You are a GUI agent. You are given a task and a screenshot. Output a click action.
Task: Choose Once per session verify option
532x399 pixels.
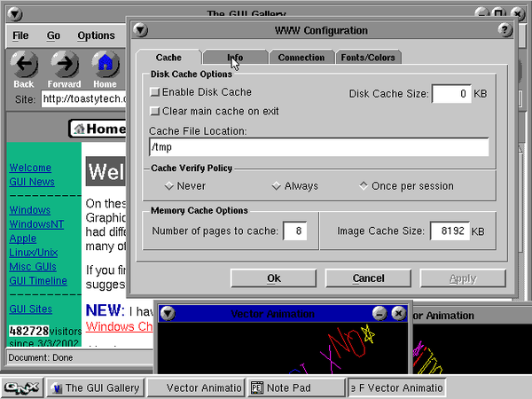click(x=364, y=186)
